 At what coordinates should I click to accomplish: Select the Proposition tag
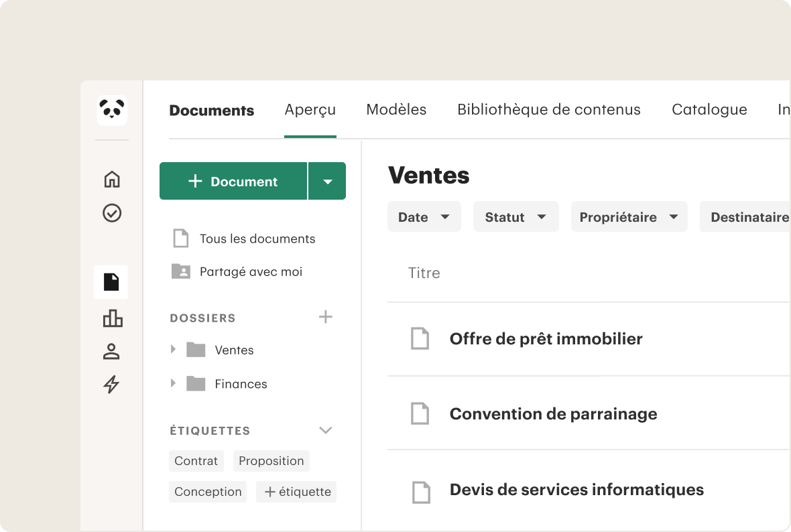point(271,461)
